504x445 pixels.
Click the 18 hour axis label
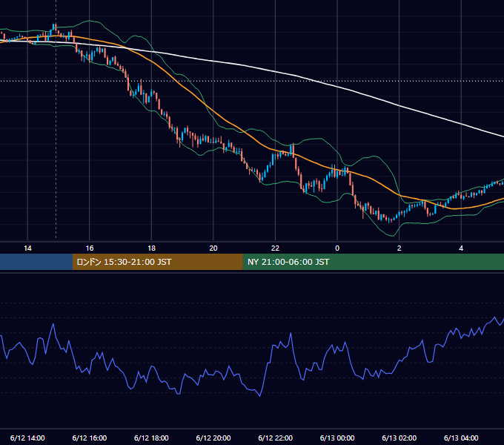click(x=151, y=248)
